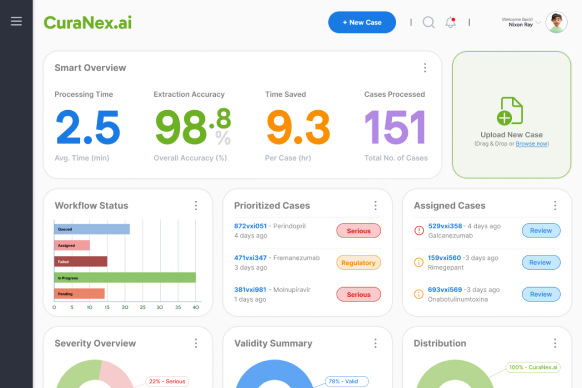Open Prioritized Cases options menu
582x388 pixels.
375,206
